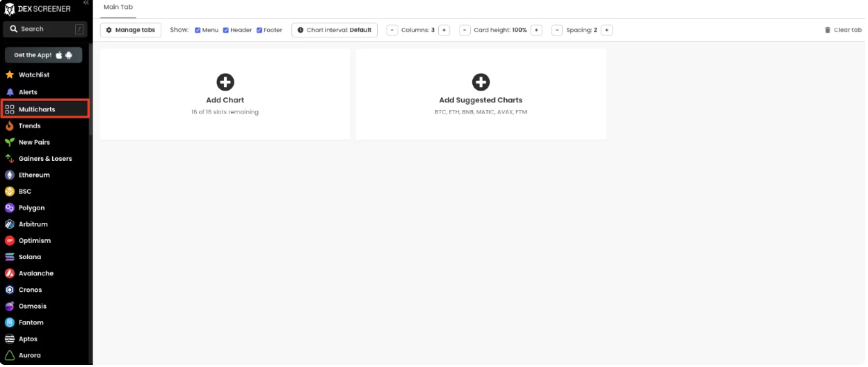Click the plus icon above Add Suggested Charts
The height and width of the screenshot is (367, 868).
[x=481, y=82]
